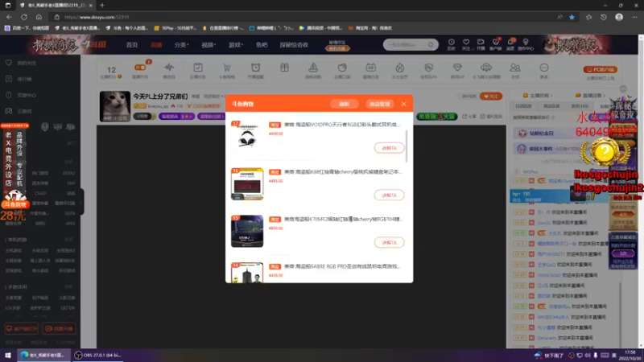The height and width of the screenshot is (362, 644).
Task: Open the client download icon in header
Action: pos(495,43)
